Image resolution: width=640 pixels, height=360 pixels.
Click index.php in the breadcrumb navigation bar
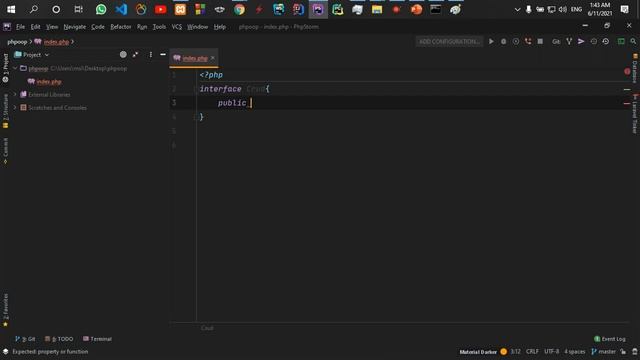click(x=52, y=42)
